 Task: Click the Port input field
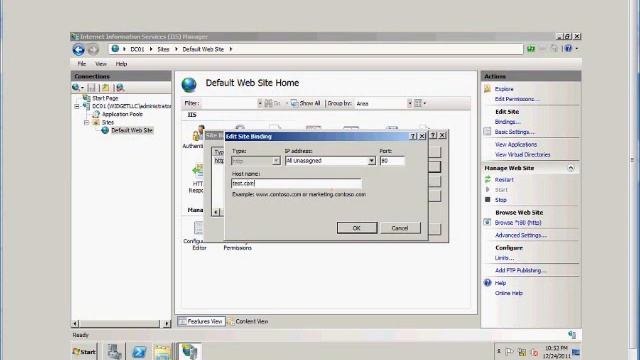point(392,161)
